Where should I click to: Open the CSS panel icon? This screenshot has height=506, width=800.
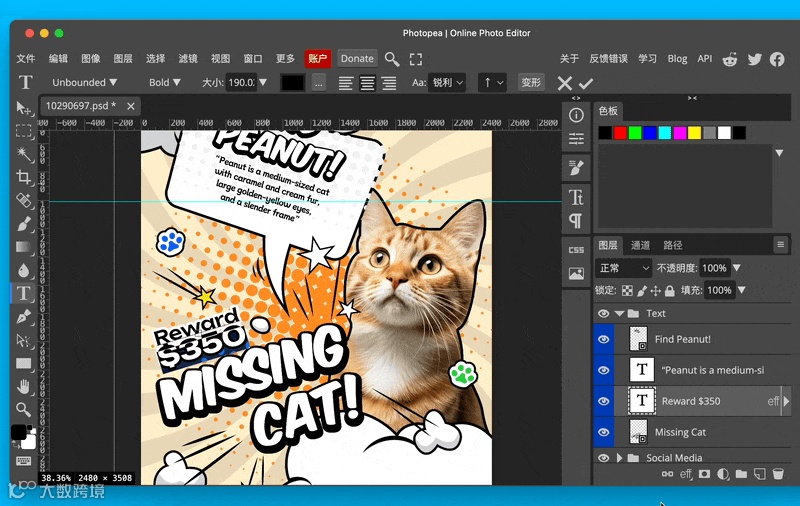point(576,249)
